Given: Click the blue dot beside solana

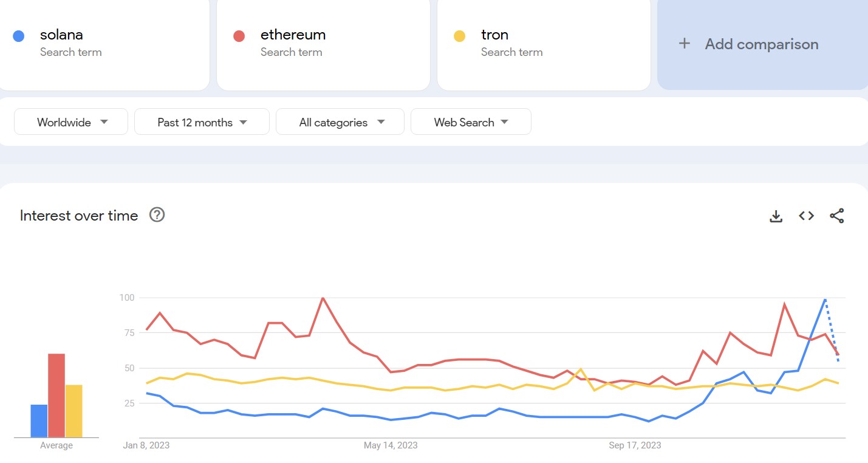Looking at the screenshot, I should pos(18,36).
